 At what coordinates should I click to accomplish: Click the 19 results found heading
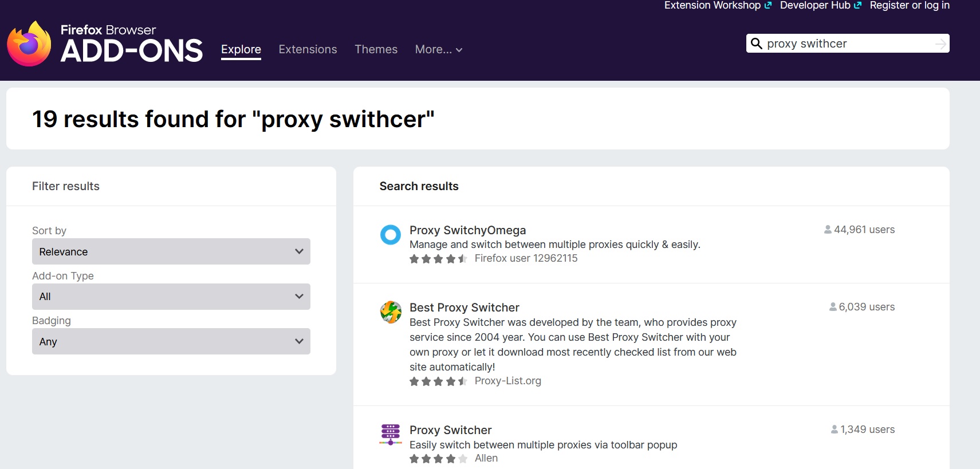point(233,119)
